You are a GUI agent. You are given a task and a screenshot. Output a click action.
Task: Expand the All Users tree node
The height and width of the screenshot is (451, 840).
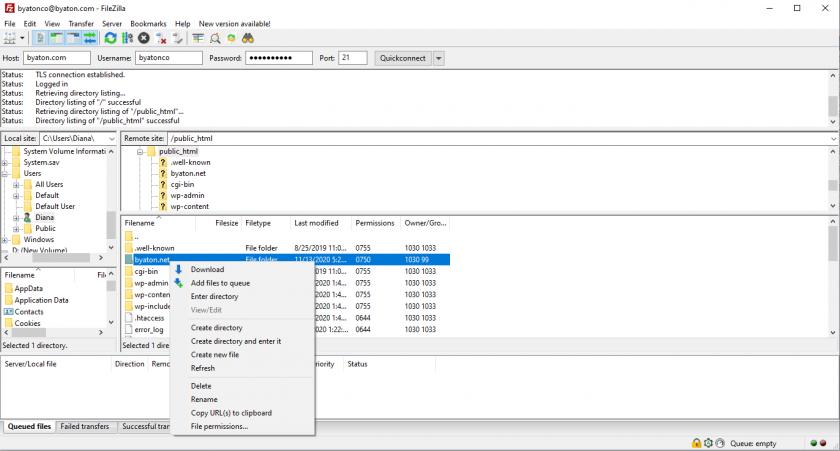(x=16, y=185)
